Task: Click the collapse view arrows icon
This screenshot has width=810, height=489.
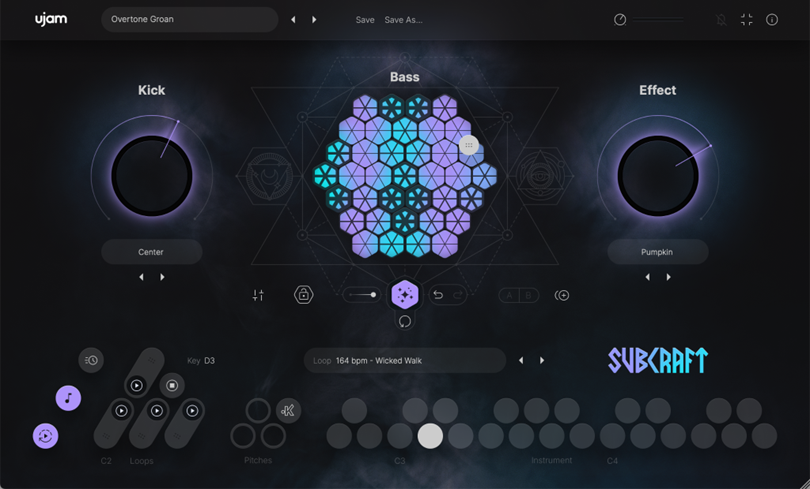Action: click(746, 20)
